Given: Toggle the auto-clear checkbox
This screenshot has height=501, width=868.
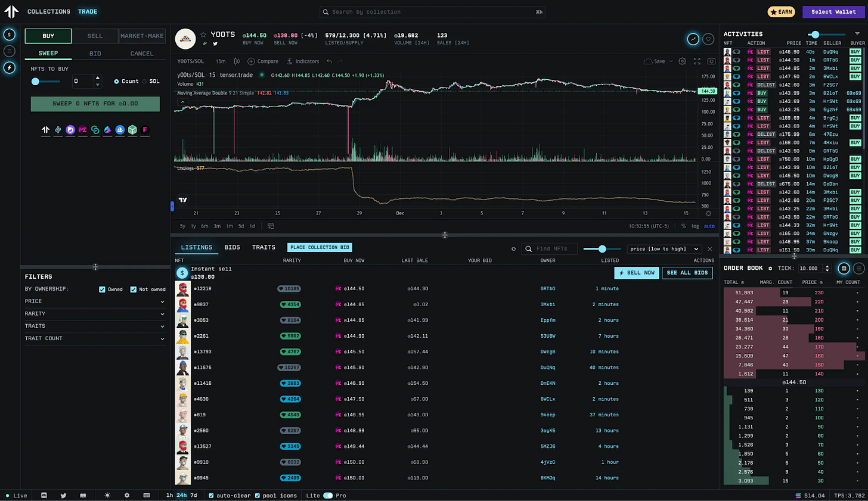Looking at the screenshot, I should 211,496.
